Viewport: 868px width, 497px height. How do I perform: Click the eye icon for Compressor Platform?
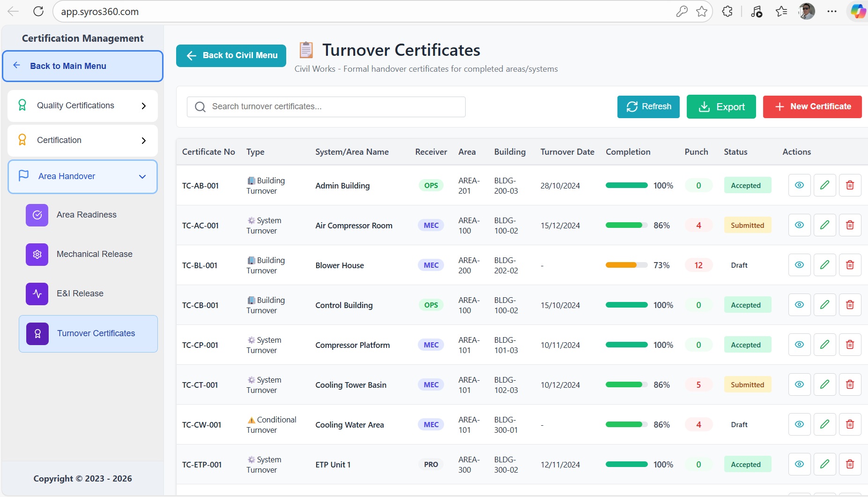tap(799, 345)
